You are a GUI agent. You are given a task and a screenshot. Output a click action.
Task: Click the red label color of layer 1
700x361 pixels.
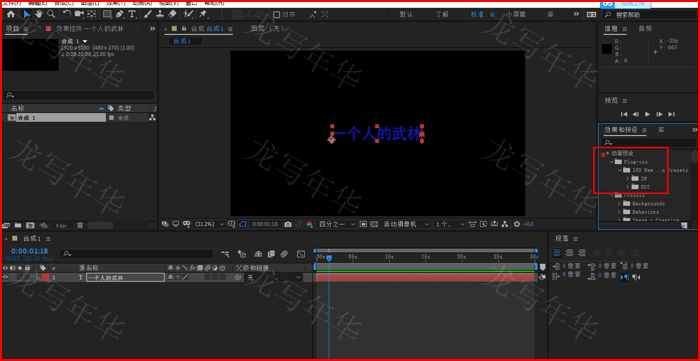click(45, 277)
